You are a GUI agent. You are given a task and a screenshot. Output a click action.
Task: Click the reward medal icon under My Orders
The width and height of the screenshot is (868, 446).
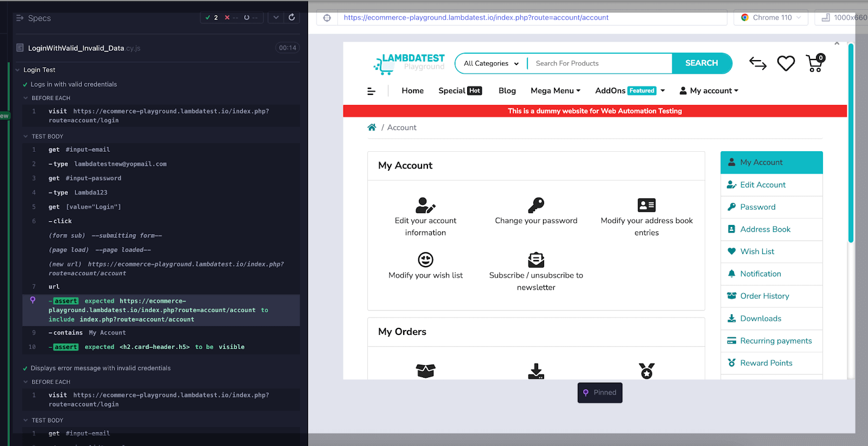pos(647,371)
